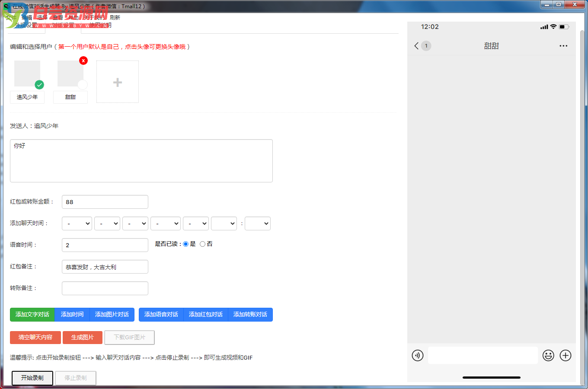
Task: Click the 12:02 time in phone preview
Action: point(430,27)
